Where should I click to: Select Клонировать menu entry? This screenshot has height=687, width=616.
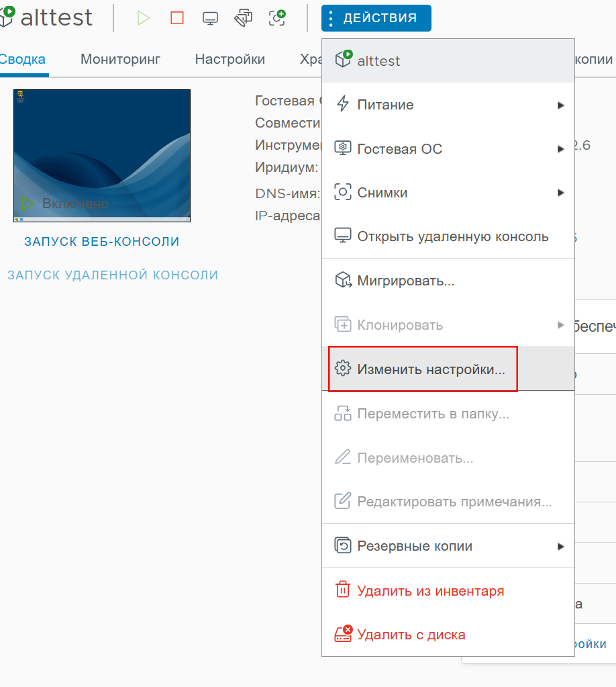(x=448, y=324)
